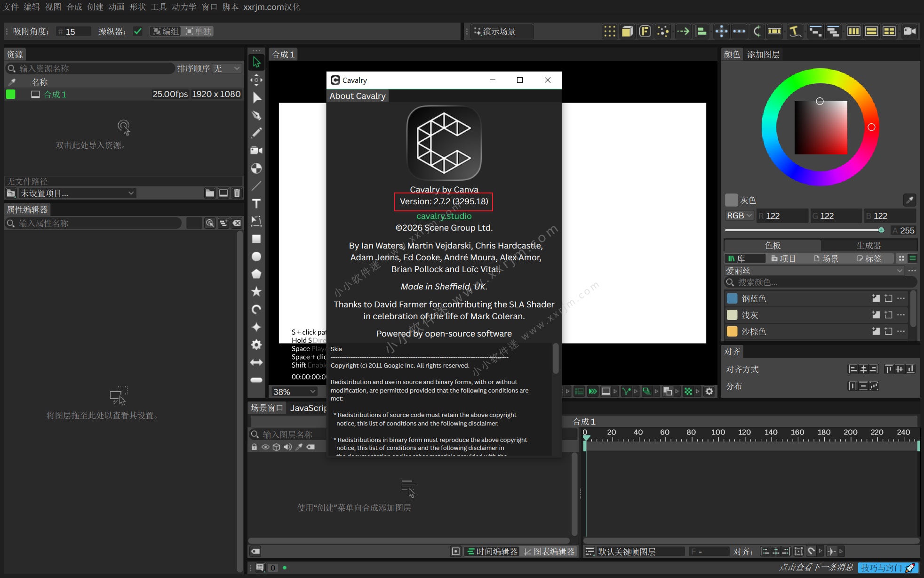Open the 爱丽丝 palette dropdown
The image size is (924, 578).
point(813,271)
